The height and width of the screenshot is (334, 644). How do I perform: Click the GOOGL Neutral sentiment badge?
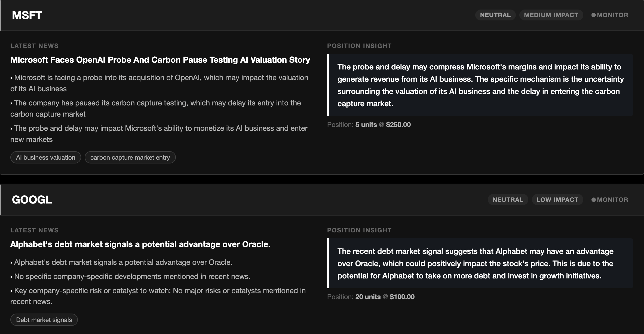click(508, 200)
